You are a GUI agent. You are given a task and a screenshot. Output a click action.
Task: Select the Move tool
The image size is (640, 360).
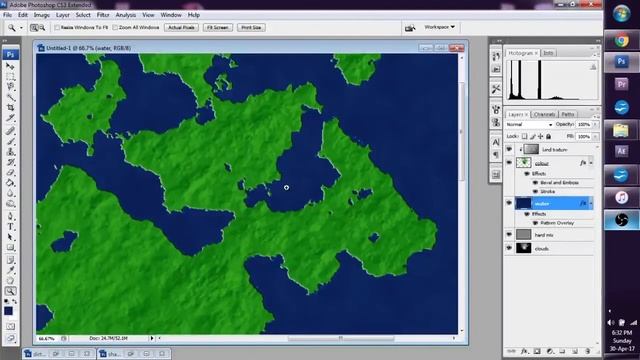(10, 66)
